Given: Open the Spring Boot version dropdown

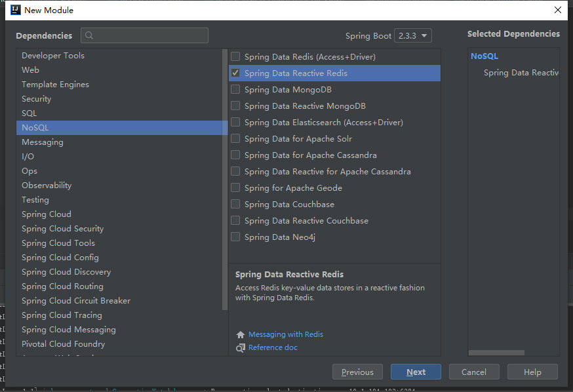Looking at the screenshot, I should coord(413,36).
